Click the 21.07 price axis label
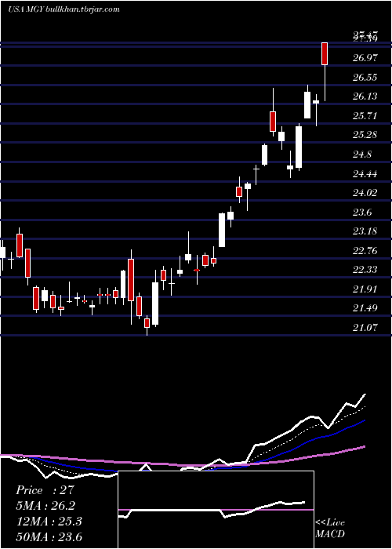Image resolution: width=392 pixels, height=549 pixels. [365, 327]
